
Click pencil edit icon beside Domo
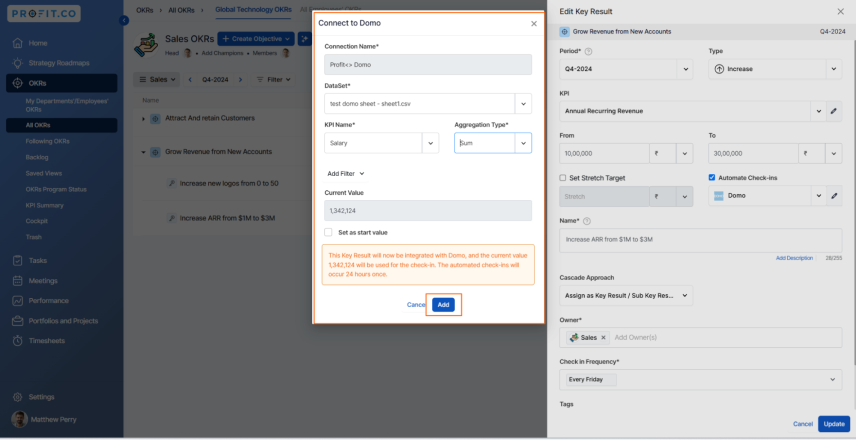tap(834, 195)
